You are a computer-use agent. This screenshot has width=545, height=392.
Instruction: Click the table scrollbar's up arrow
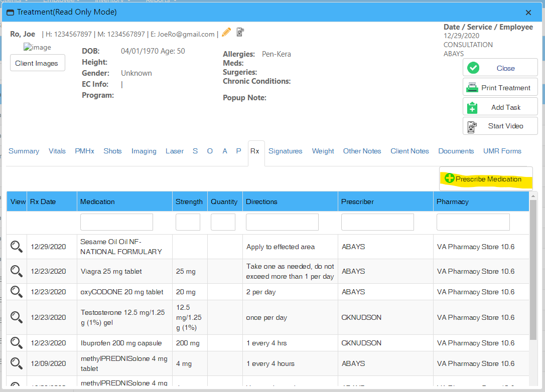pyautogui.click(x=533, y=196)
